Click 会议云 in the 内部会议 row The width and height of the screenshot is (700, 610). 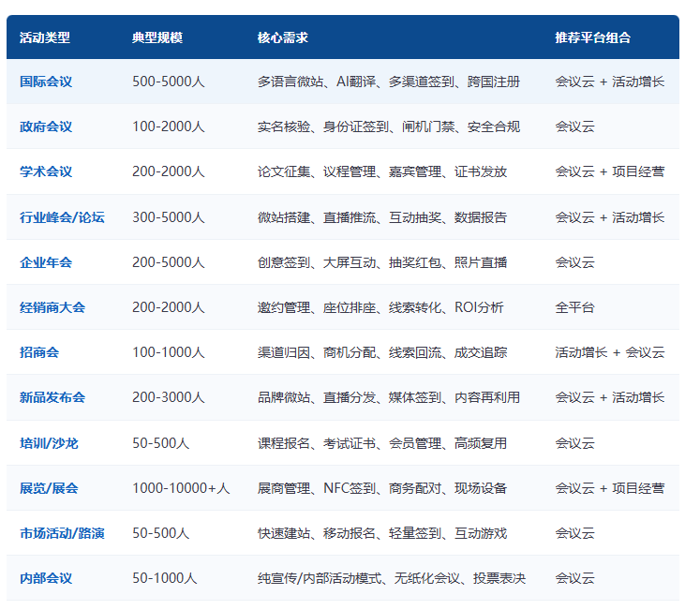[574, 578]
